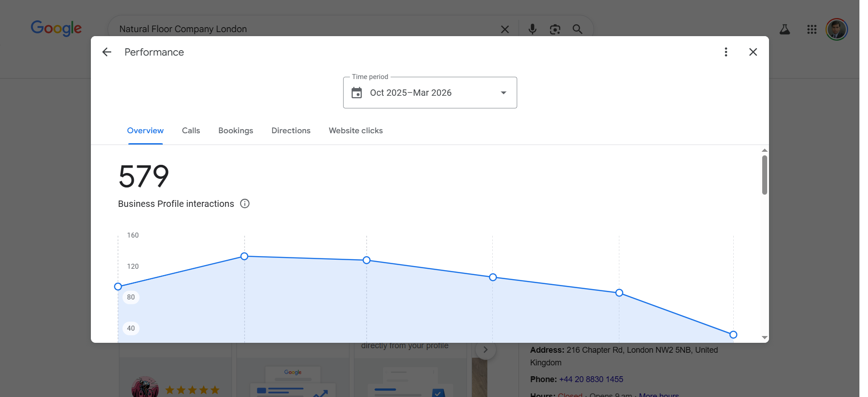Open the Bookings tab

coord(236,131)
